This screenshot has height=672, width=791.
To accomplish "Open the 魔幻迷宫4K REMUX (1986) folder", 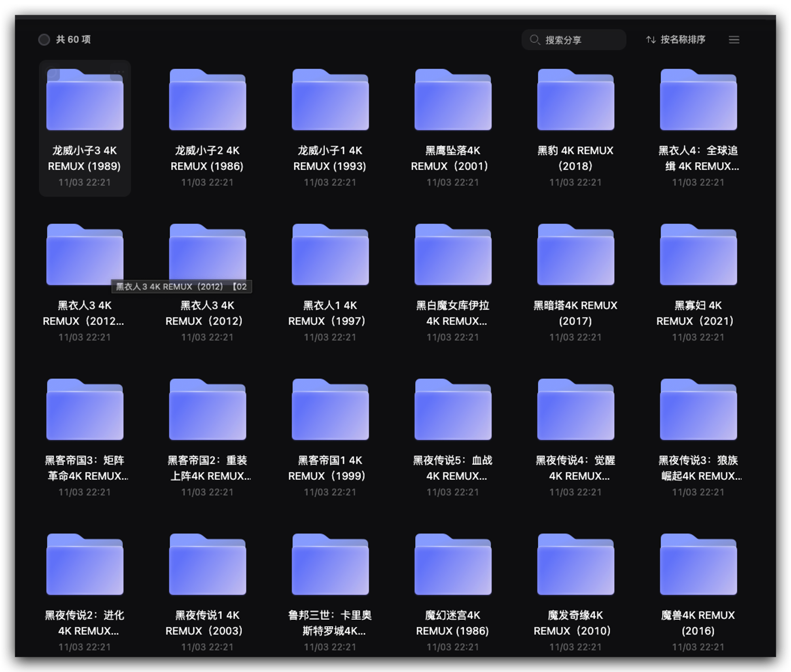I will point(453,564).
